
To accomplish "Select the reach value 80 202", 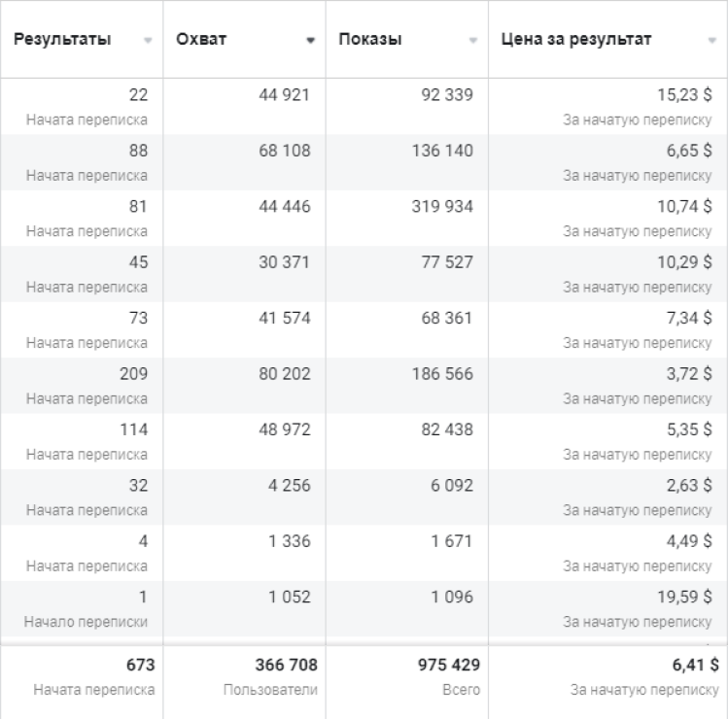I will 285,374.
